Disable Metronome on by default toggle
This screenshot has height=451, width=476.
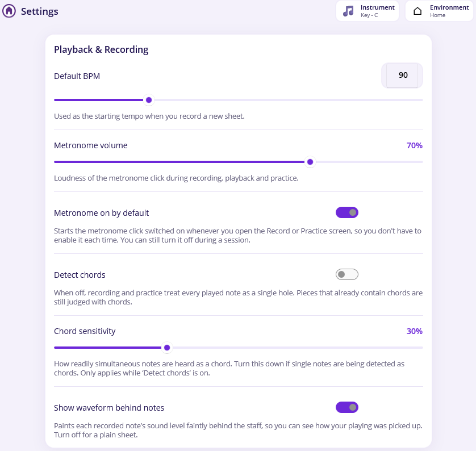[347, 212]
